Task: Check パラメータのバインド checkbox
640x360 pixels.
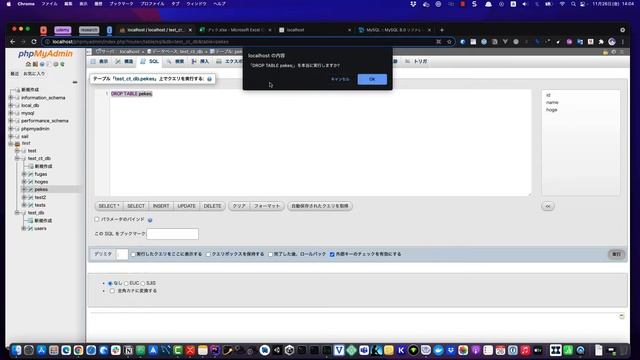Action: pos(97,220)
